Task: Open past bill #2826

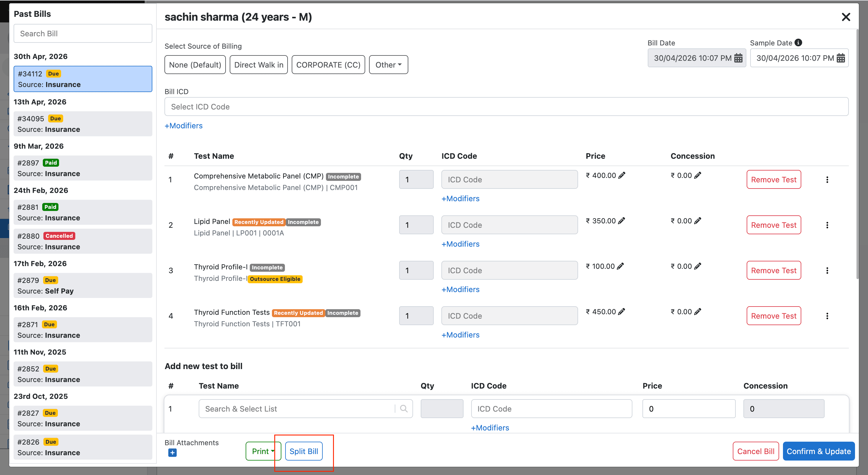Action: pyautogui.click(x=83, y=447)
